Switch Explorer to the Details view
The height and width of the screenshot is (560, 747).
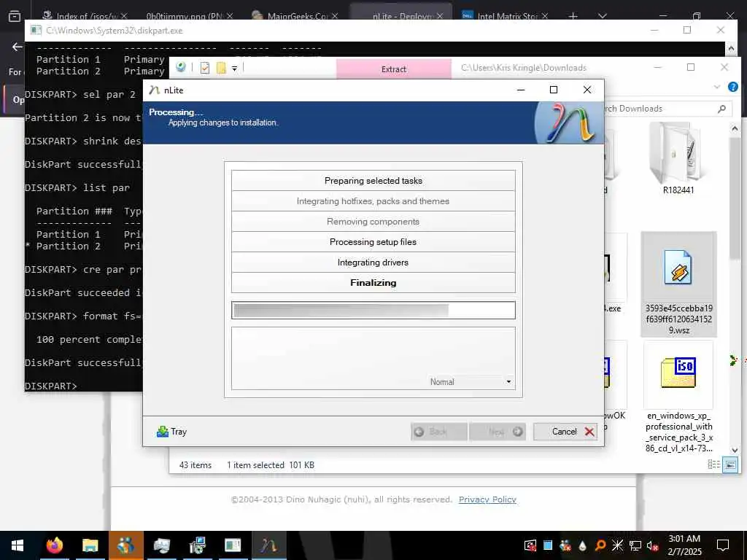[x=713, y=464]
